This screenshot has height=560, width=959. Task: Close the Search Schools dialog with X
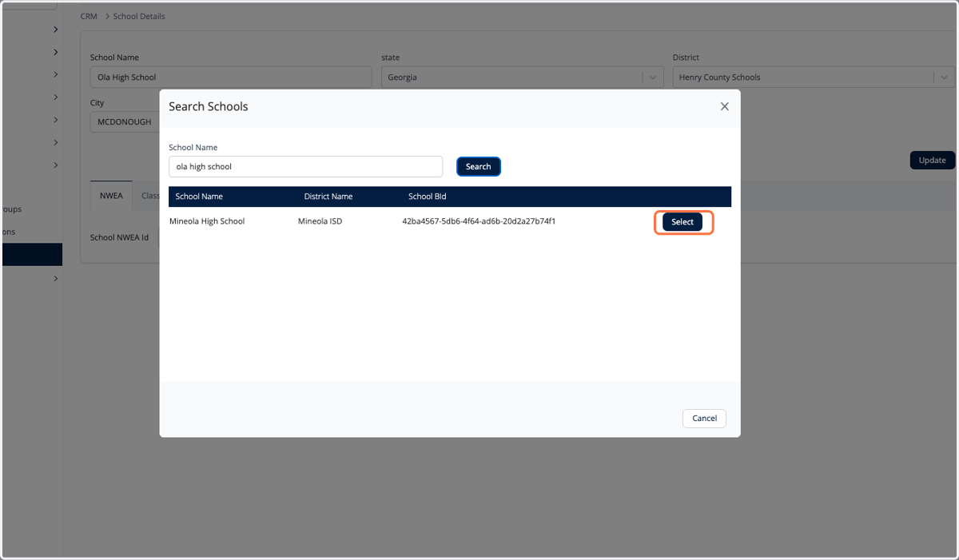[725, 106]
